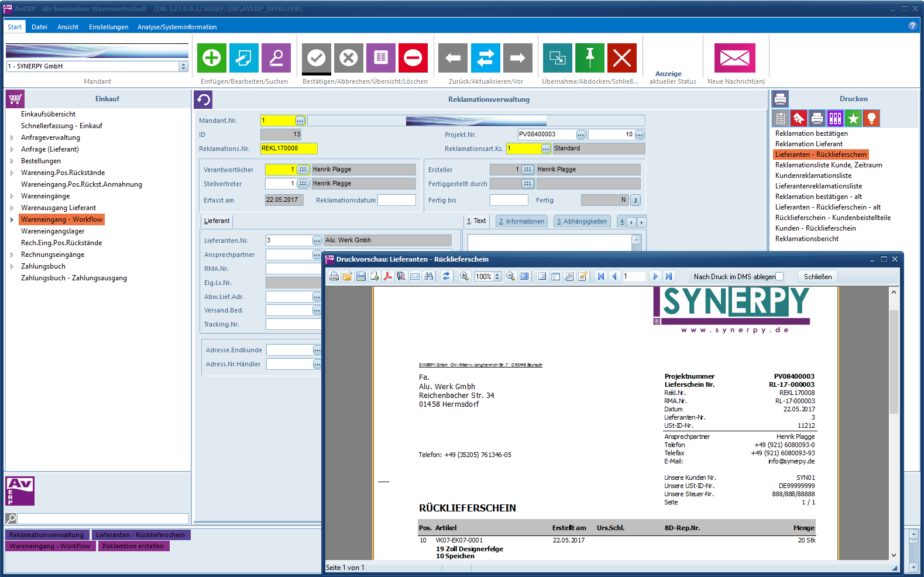Click the Reklamationsdatum input field
This screenshot has width=924, height=577.
pos(396,200)
